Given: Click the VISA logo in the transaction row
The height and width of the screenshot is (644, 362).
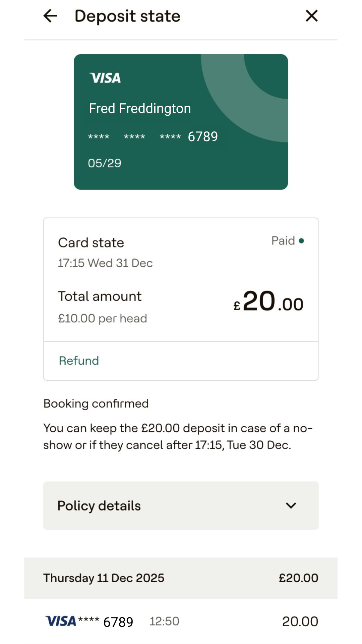Looking at the screenshot, I should point(61,621).
